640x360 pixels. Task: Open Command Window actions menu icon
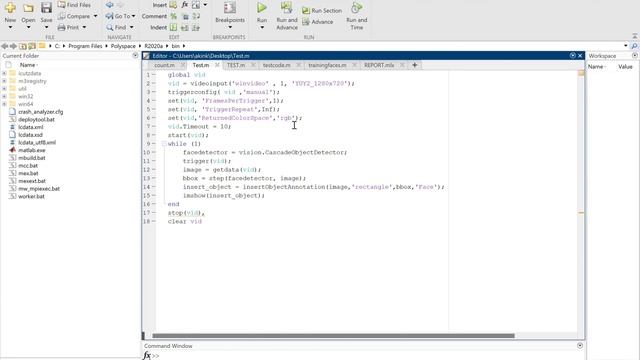coord(580,346)
